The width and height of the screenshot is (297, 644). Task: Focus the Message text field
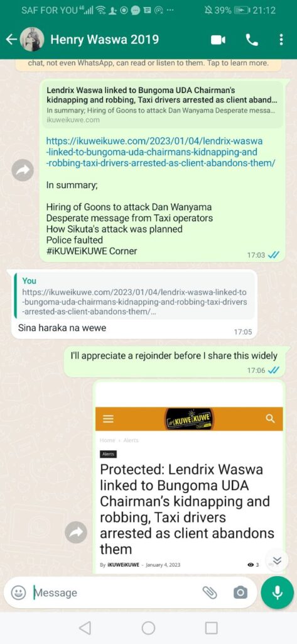[115, 592]
